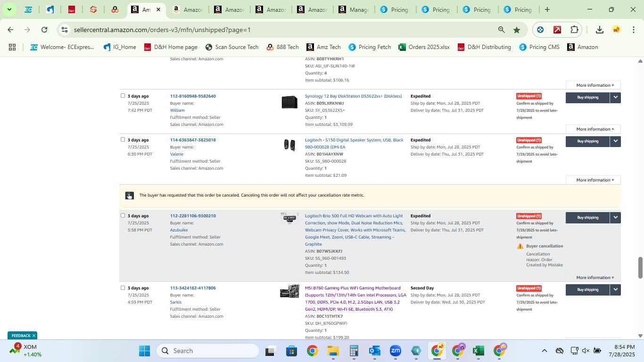Viewport: 644px width, 362px height.
Task: Expand More information for Logitech S150 order
Action: 595,180
